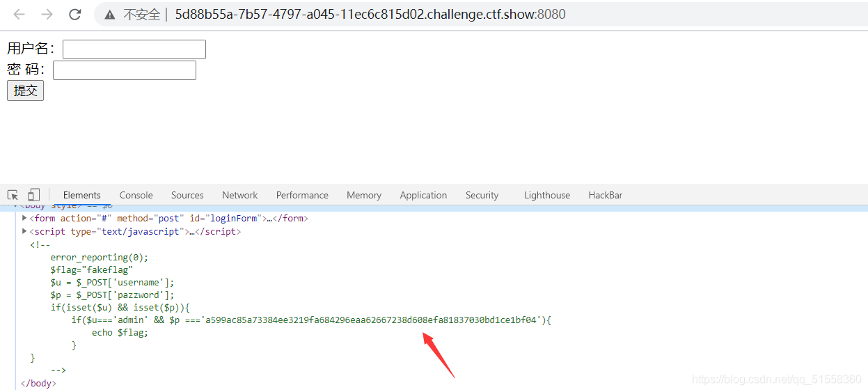Focus the 密码 password field
The image size is (868, 392).
click(125, 70)
